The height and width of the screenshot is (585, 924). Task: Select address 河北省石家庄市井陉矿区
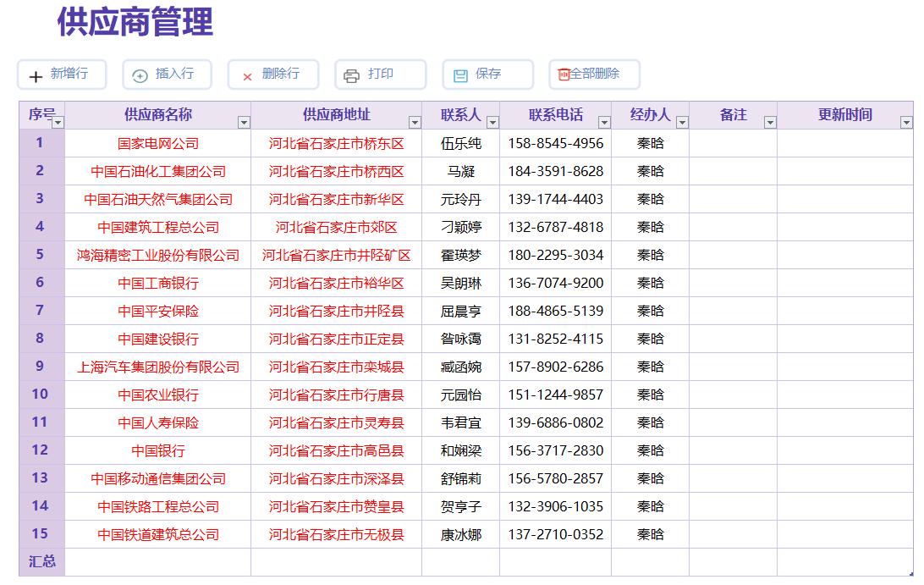[x=337, y=256]
